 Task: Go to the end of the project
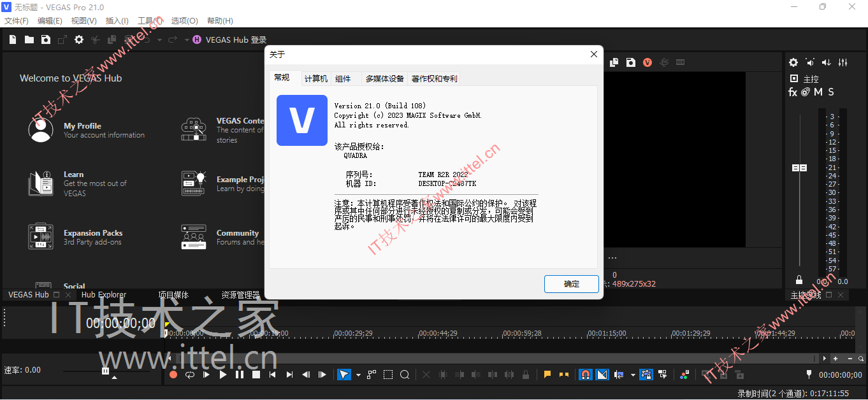coord(289,375)
